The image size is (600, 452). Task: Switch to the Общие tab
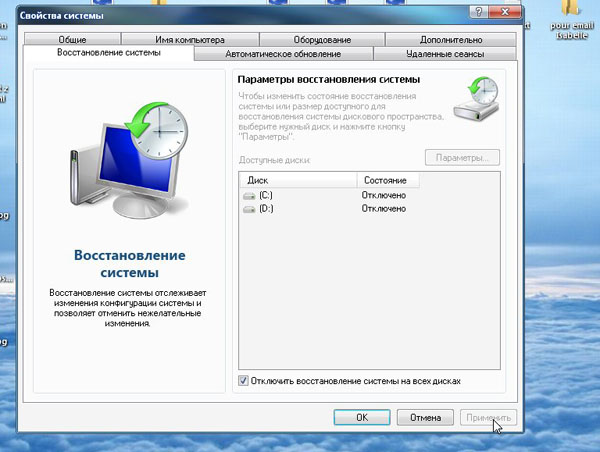tap(87, 39)
